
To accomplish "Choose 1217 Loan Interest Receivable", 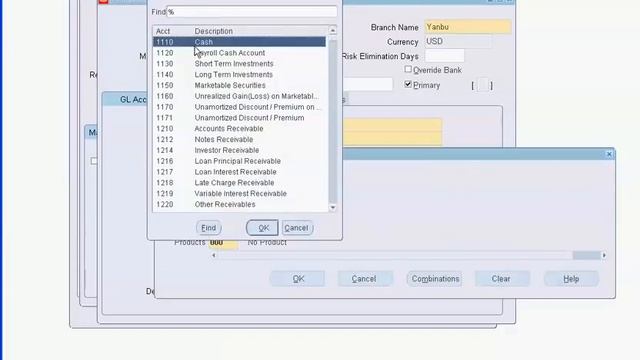I will [239, 172].
